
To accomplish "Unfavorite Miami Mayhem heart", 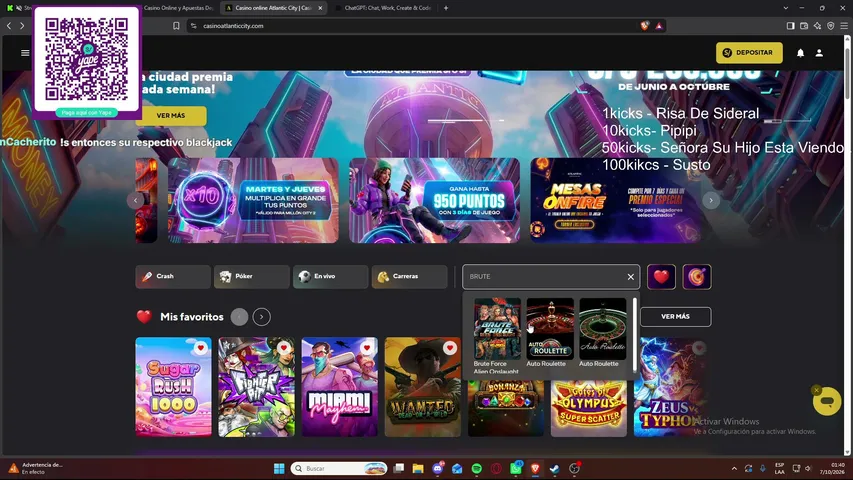I will pyautogui.click(x=367, y=348).
